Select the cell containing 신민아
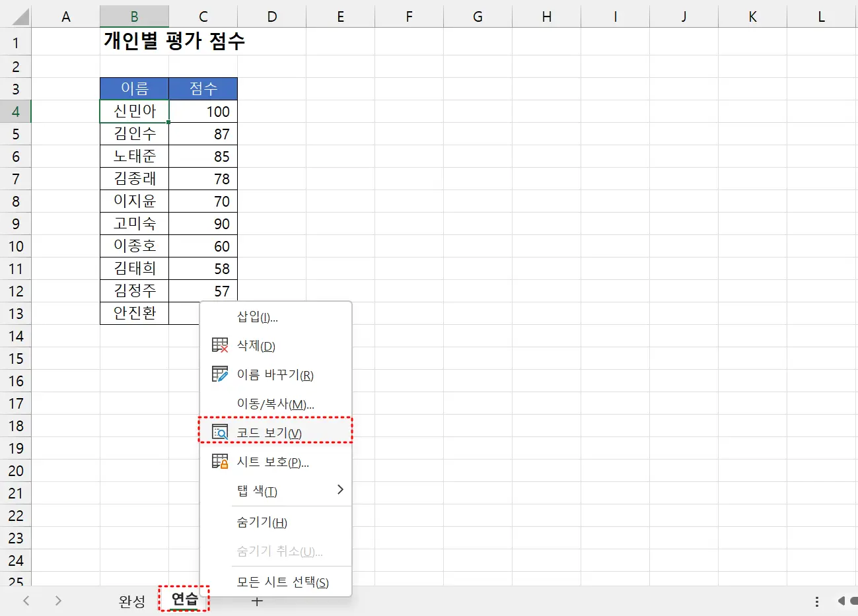The width and height of the screenshot is (858, 616). point(135,112)
